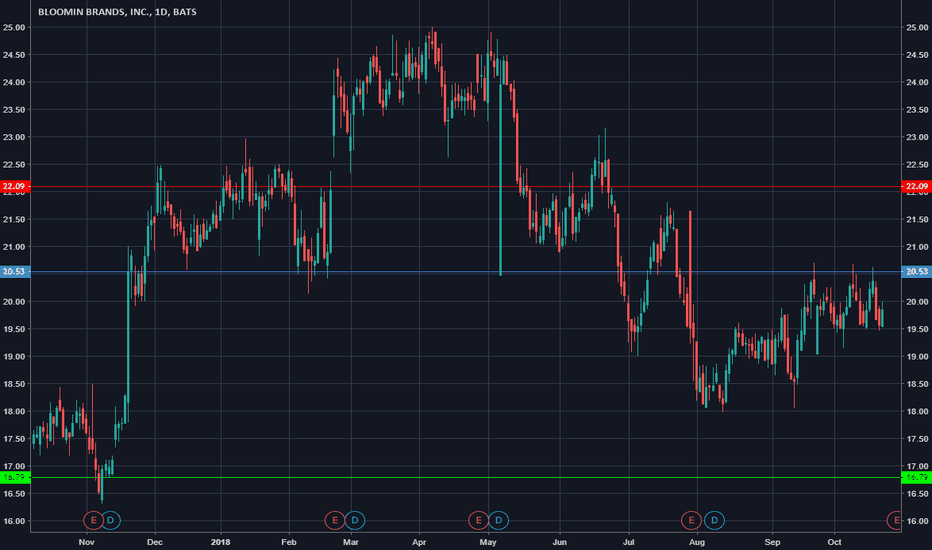Click 25.00 on the right price axis
The width and height of the screenshot is (932, 550).
click(x=917, y=27)
